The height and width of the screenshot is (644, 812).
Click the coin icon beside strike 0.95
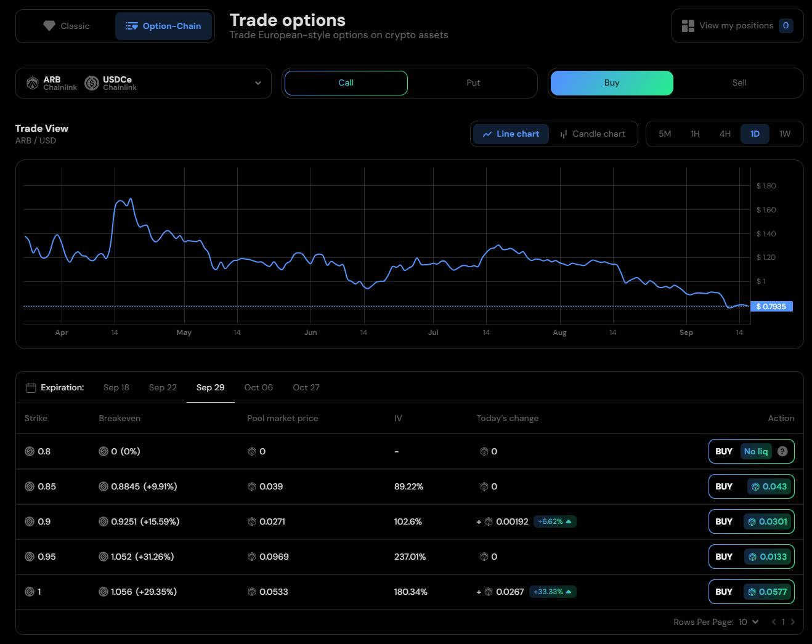pos(29,557)
